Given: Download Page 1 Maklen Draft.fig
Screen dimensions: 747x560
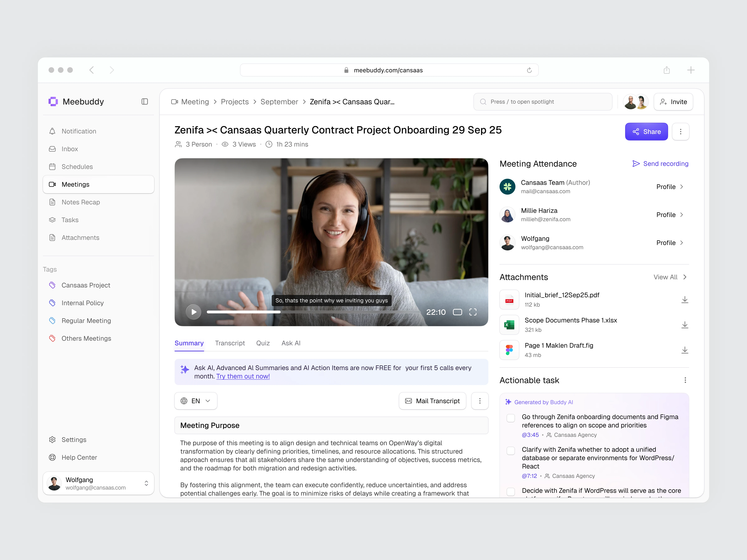Looking at the screenshot, I should pyautogui.click(x=685, y=350).
